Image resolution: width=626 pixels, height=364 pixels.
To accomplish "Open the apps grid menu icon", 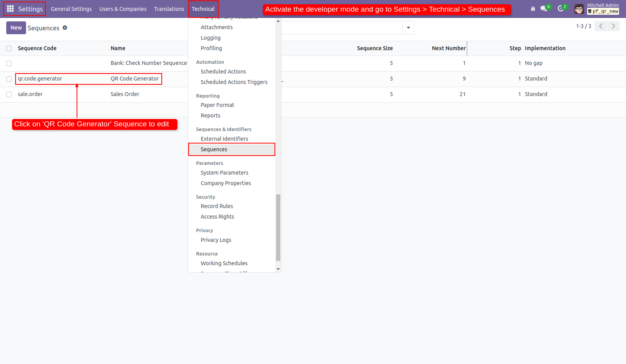I will click(x=10, y=9).
